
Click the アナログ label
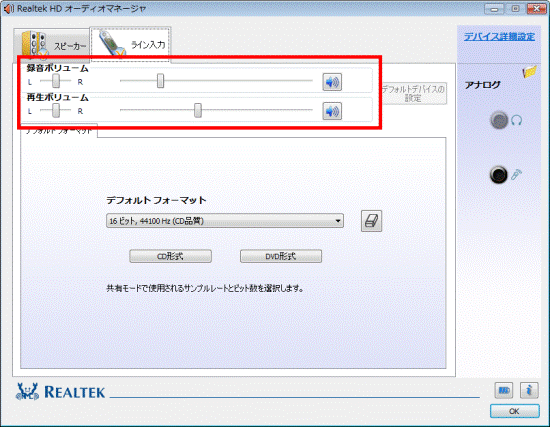[482, 85]
